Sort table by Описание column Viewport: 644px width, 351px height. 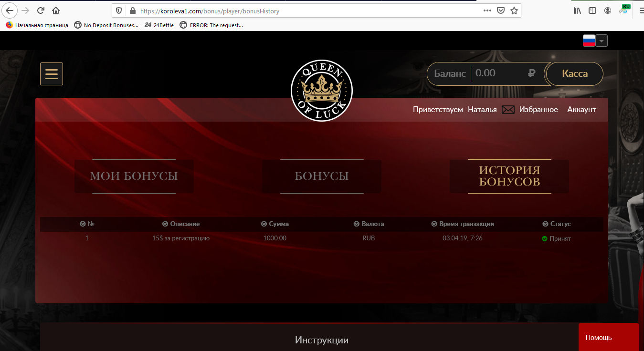click(181, 224)
